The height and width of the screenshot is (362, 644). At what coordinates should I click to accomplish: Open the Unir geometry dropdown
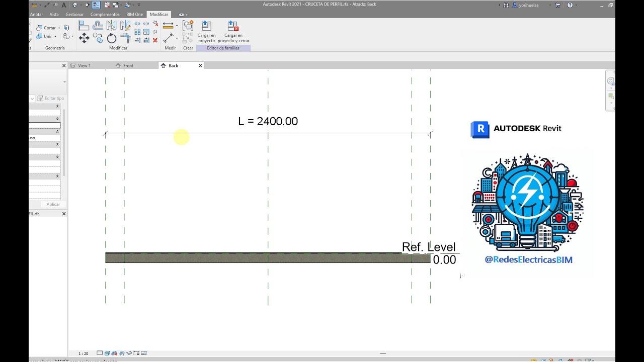[x=55, y=36]
